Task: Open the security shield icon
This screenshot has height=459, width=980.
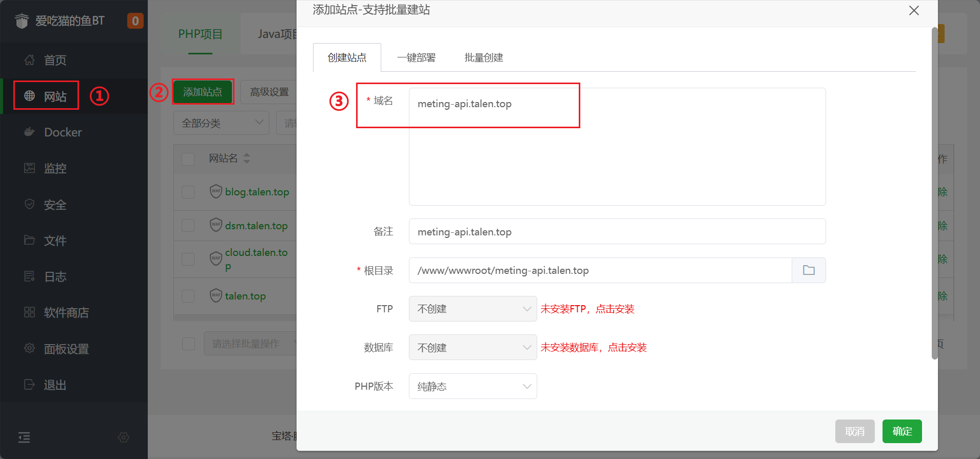Action: click(30, 205)
